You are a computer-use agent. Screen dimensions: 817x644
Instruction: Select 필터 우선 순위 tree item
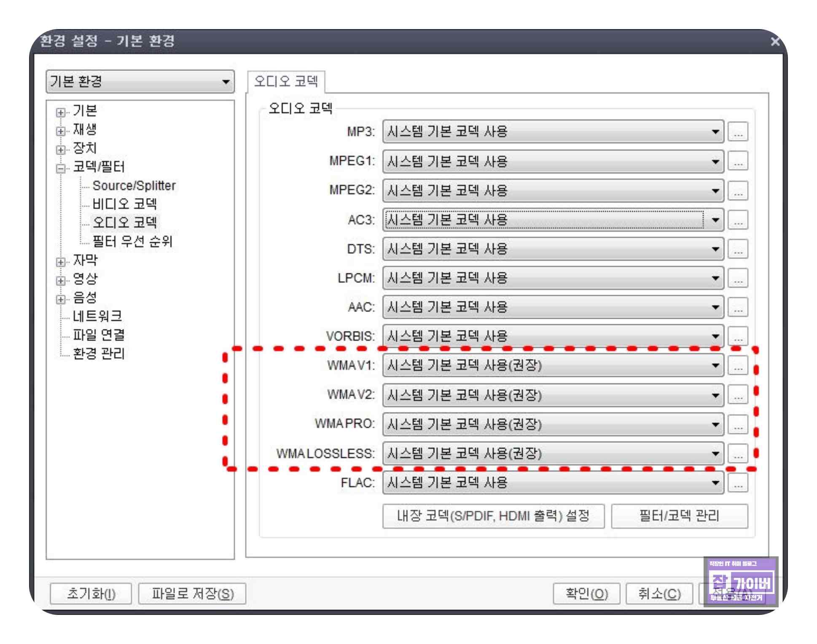(x=132, y=241)
